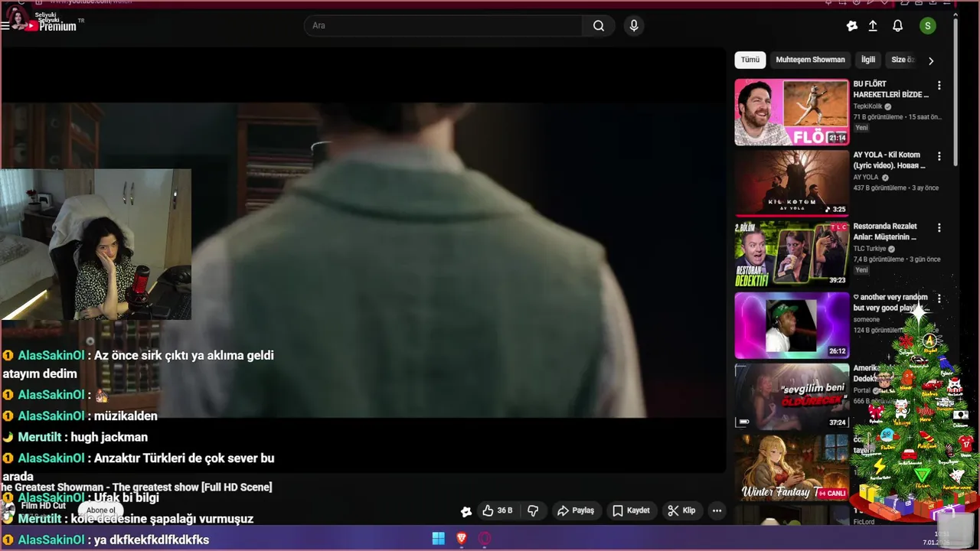Select the Size özel filter chip
This screenshot has height=551, width=980.
[x=902, y=60]
